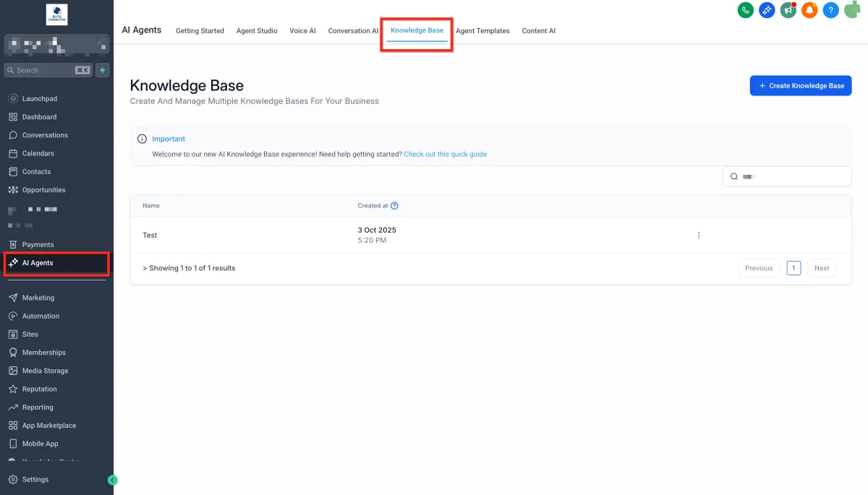This screenshot has height=495, width=868.
Task: Open the Getting Started tab
Action: (x=200, y=31)
